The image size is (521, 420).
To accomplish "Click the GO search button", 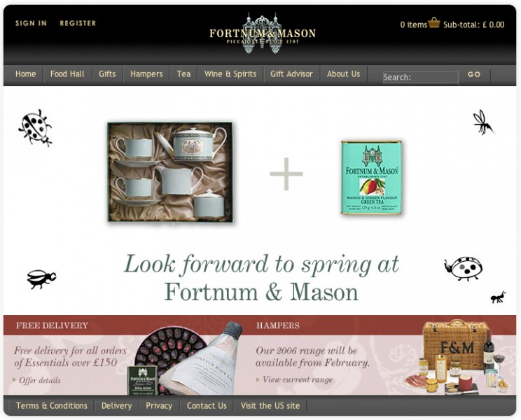I will pyautogui.click(x=474, y=74).
